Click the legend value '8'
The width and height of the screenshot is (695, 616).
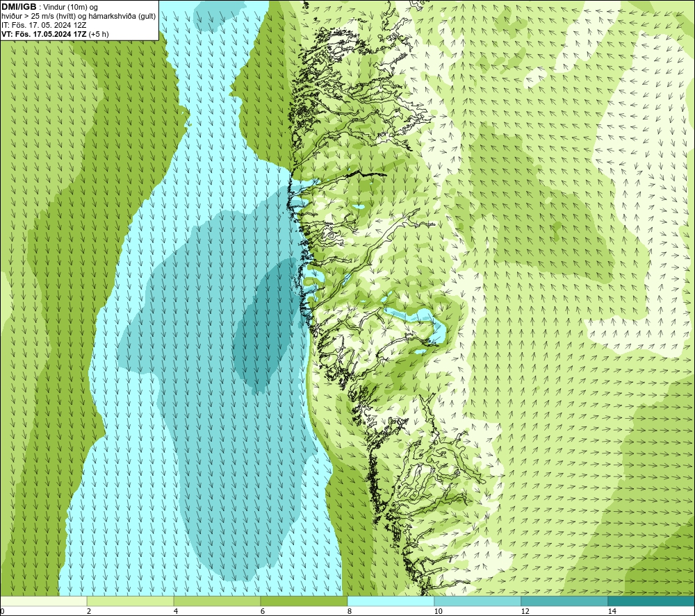coord(350,611)
